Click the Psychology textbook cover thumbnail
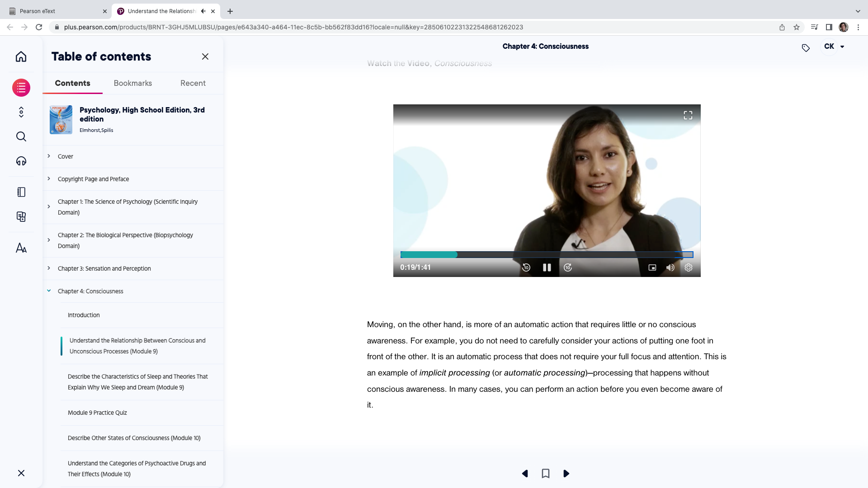Viewport: 868px width, 488px height. (x=61, y=120)
